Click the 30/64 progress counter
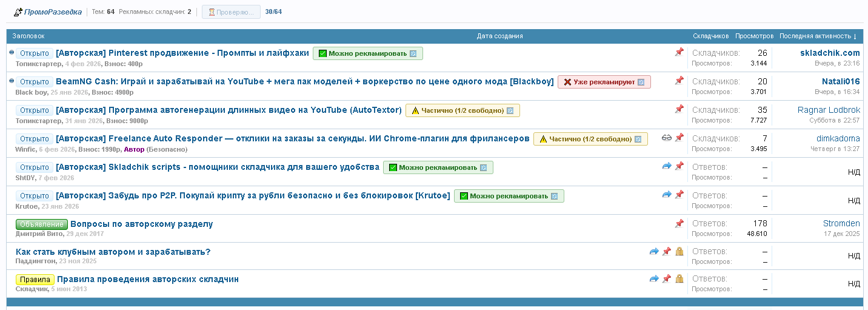Screen dimensions: 868x310 pyautogui.click(x=273, y=12)
